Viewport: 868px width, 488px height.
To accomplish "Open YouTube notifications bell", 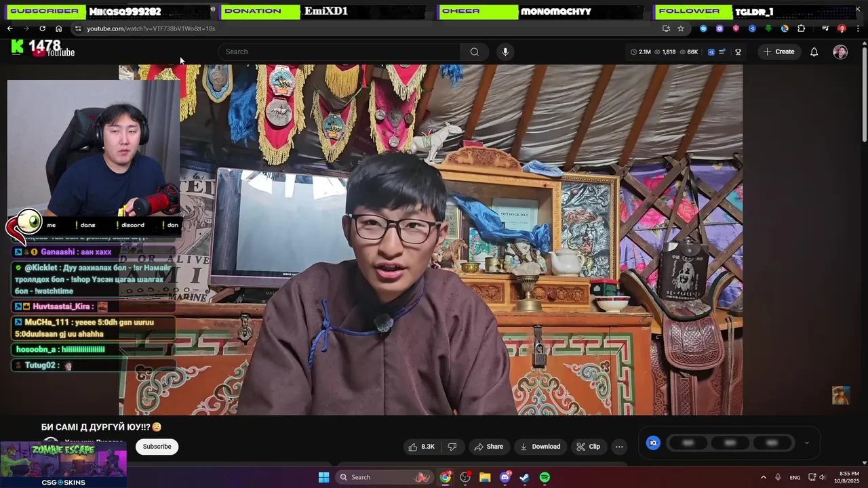I will click(814, 52).
